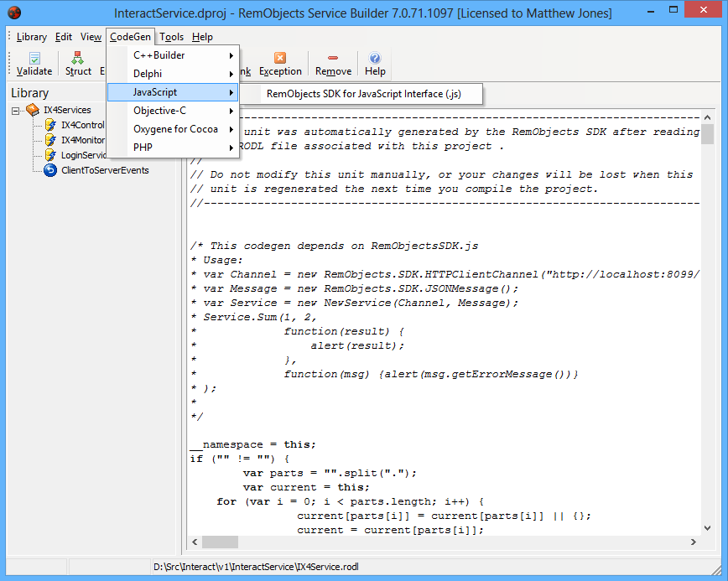
Task: Click the IX4Control service icon
Action: click(50, 125)
